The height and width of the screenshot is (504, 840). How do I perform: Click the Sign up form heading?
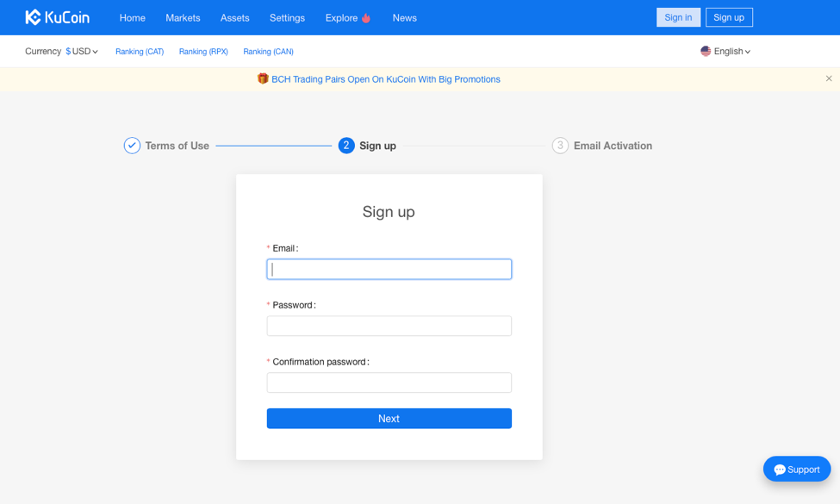(x=389, y=212)
